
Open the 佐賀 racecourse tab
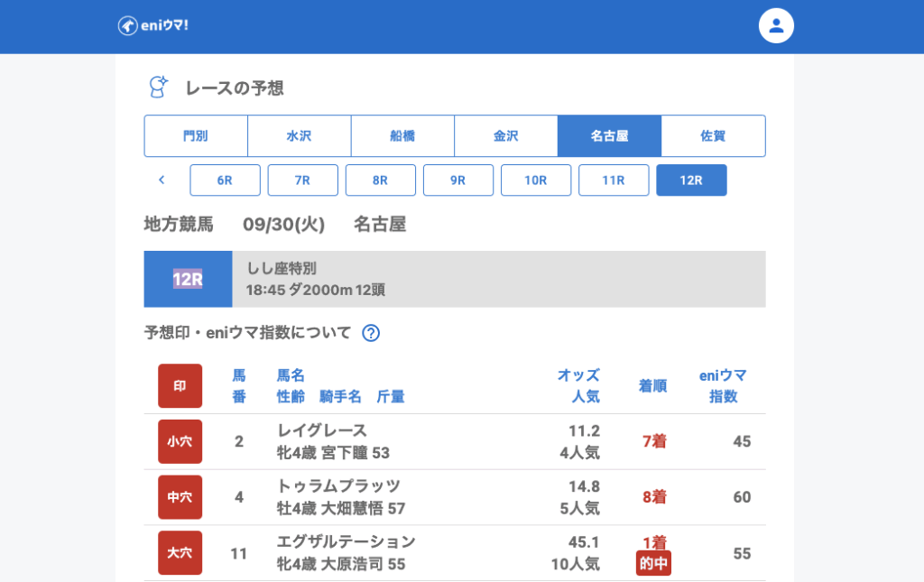[x=713, y=136]
